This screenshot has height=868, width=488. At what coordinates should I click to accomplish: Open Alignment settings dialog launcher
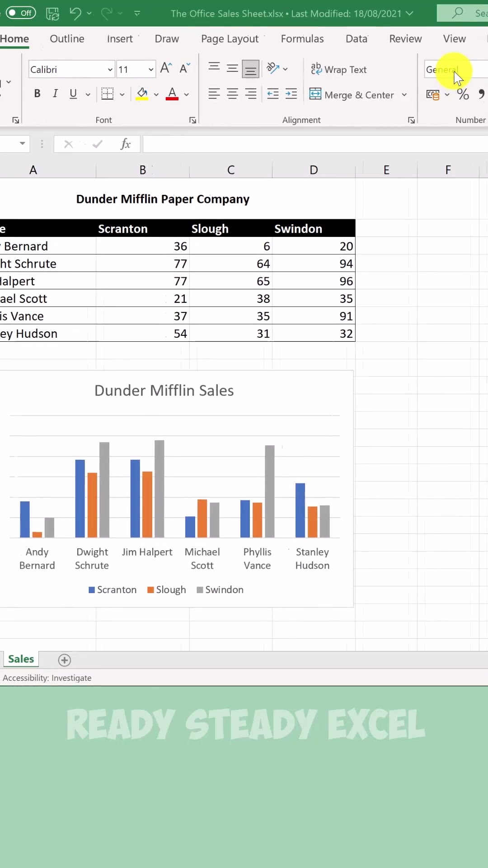click(x=411, y=120)
